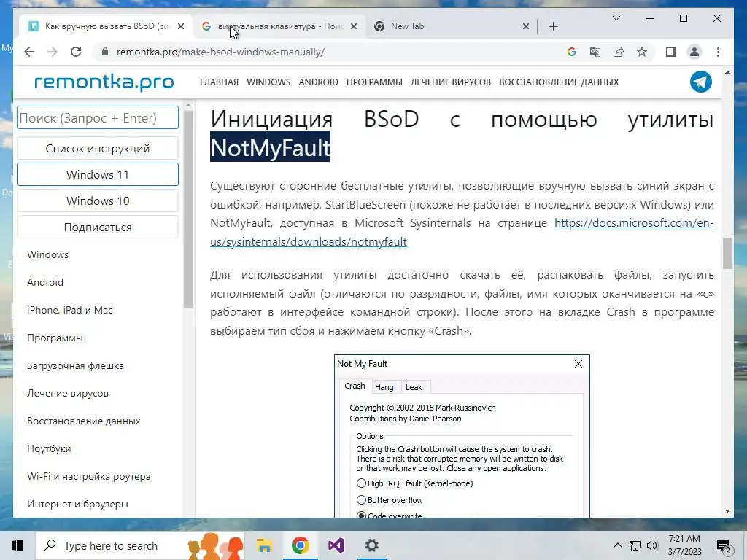Screen dimensions: 747x560
Task: Click the Windows 10 button
Action: point(98,201)
